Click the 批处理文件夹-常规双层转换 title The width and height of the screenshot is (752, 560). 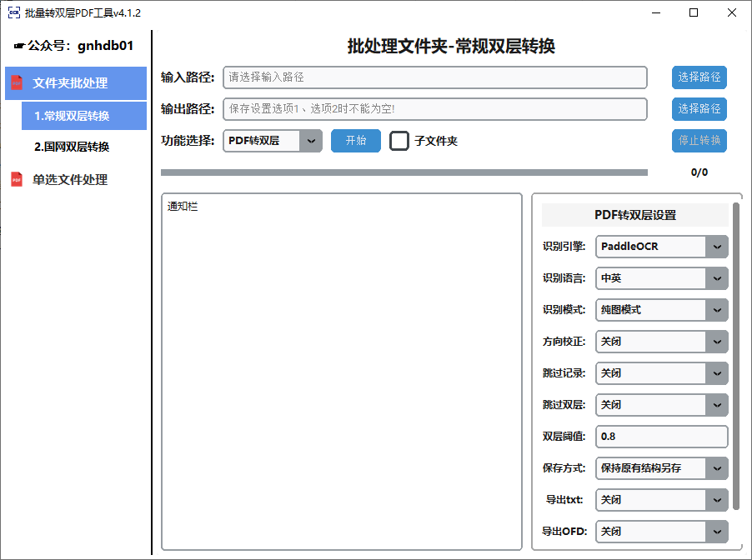click(x=451, y=46)
